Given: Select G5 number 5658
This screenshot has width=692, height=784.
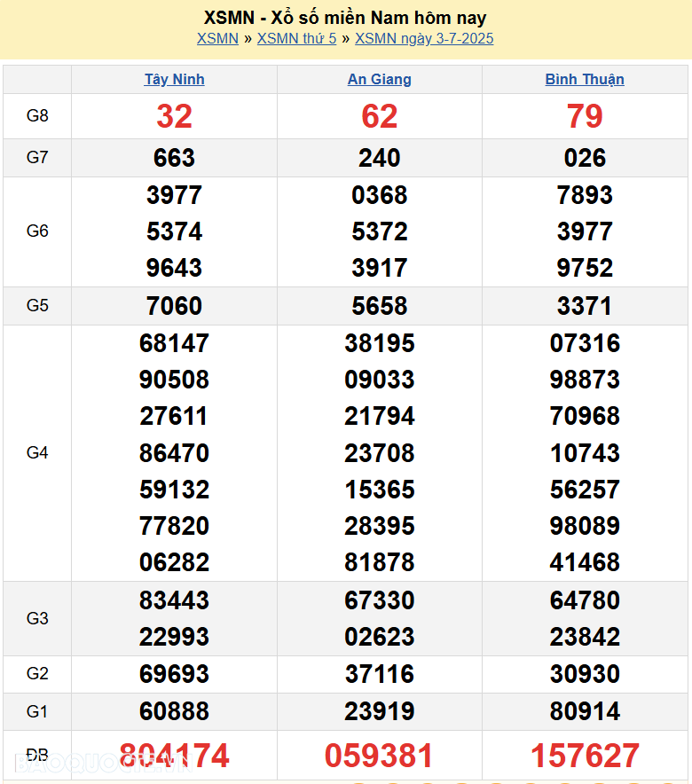Looking at the screenshot, I should [x=379, y=306].
